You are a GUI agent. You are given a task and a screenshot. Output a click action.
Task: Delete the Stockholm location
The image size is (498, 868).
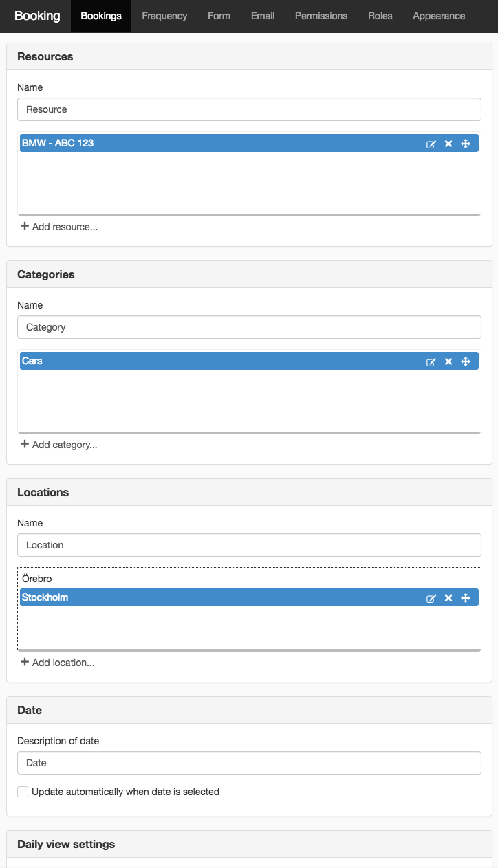pos(448,598)
